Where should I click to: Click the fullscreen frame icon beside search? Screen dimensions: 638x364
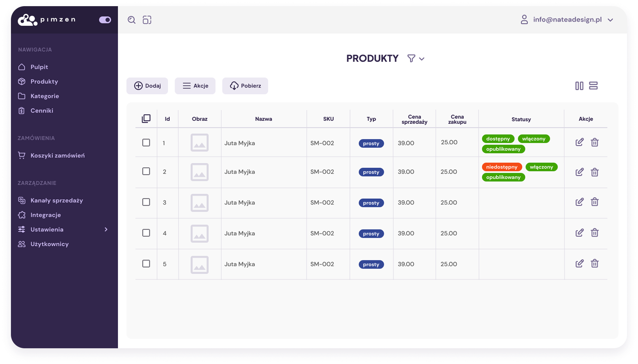(x=147, y=20)
